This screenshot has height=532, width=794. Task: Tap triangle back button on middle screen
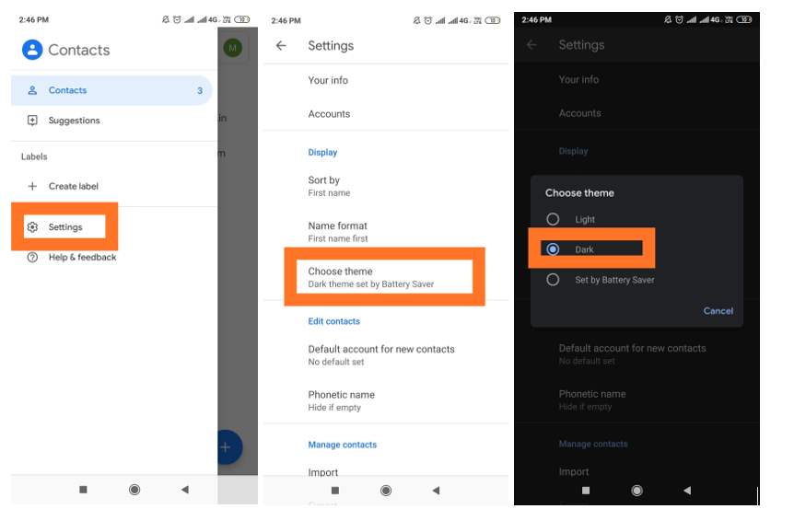(x=436, y=490)
